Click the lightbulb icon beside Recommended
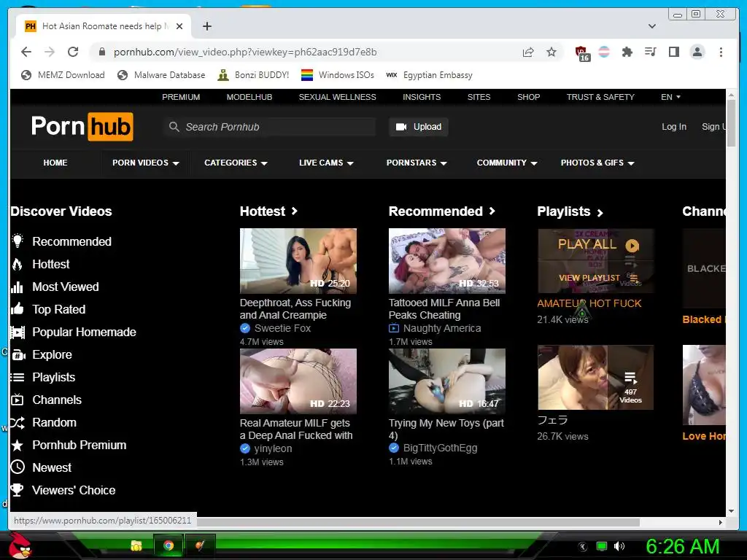Viewport: 747px width, 560px height. (18, 241)
